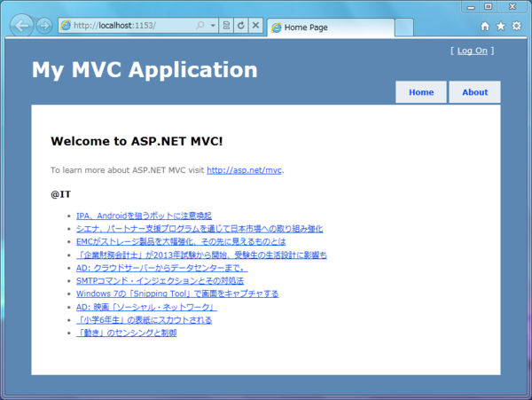This screenshot has width=532, height=400.
Task: Open the article about partner support program
Action: coord(199,229)
